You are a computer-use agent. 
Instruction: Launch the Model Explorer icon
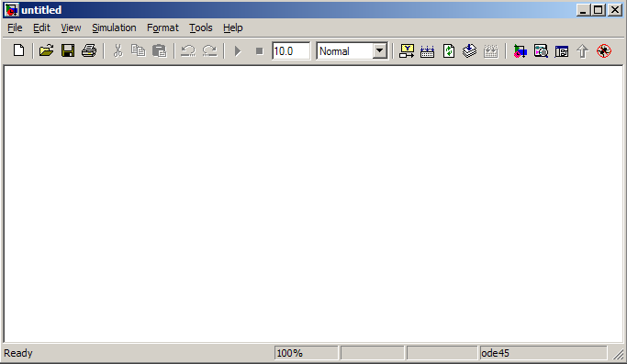click(541, 51)
